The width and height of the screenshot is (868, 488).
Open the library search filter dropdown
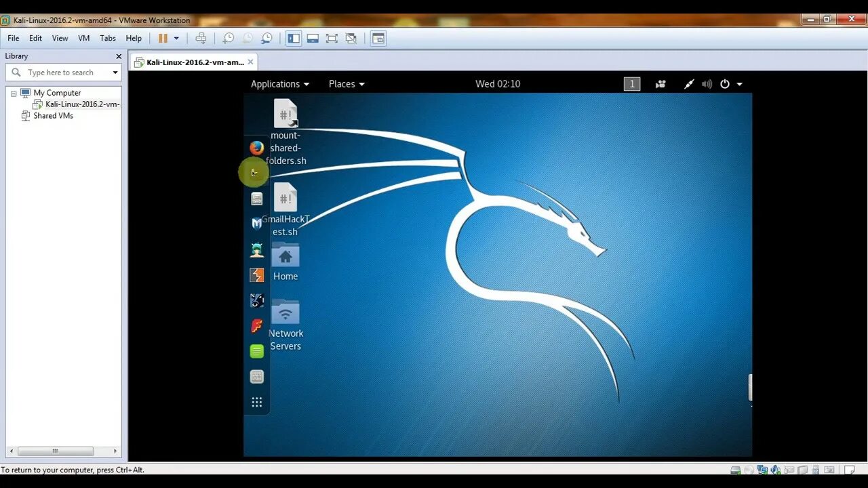point(115,73)
